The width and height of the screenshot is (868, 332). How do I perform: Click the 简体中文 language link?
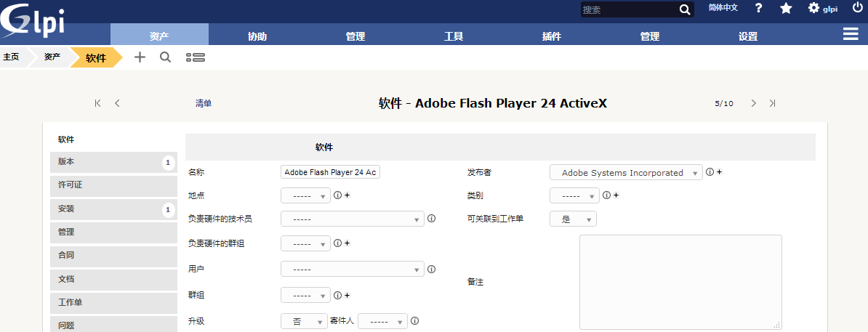tap(723, 8)
